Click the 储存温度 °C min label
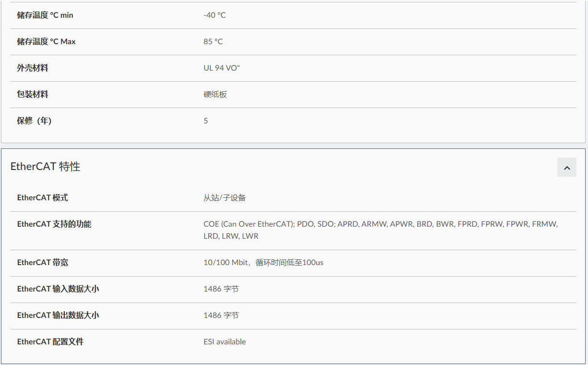This screenshot has height=365, width=588. pyautogui.click(x=45, y=15)
